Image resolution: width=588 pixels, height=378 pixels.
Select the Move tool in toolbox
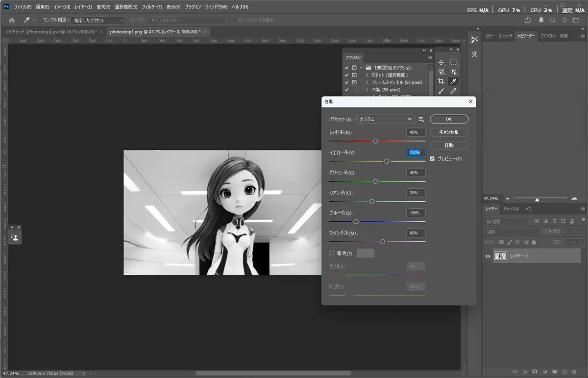click(x=441, y=62)
